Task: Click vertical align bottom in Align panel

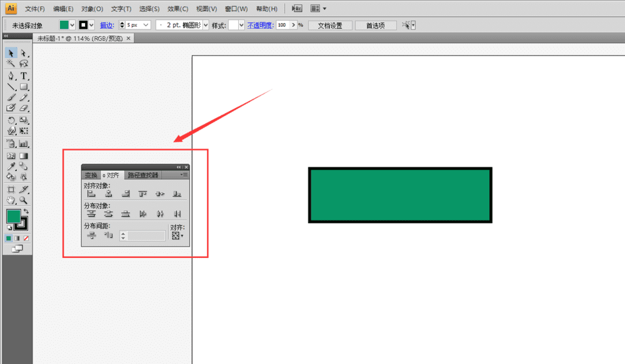Action: click(x=177, y=194)
